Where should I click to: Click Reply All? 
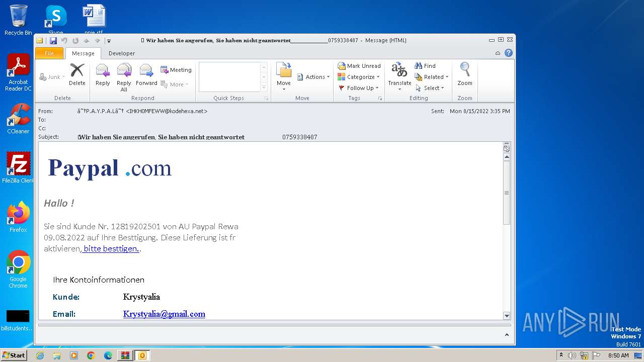point(124,77)
